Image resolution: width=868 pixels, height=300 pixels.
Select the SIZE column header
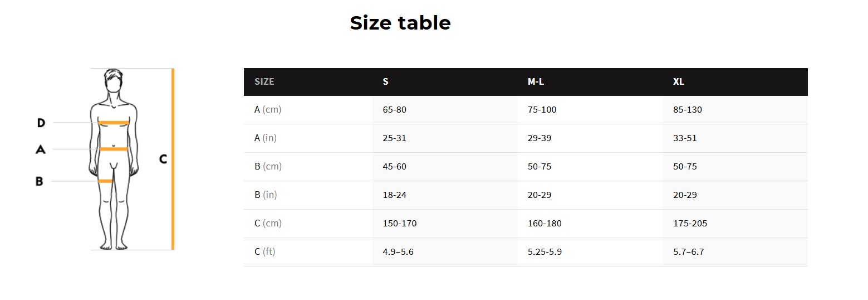[264, 81]
